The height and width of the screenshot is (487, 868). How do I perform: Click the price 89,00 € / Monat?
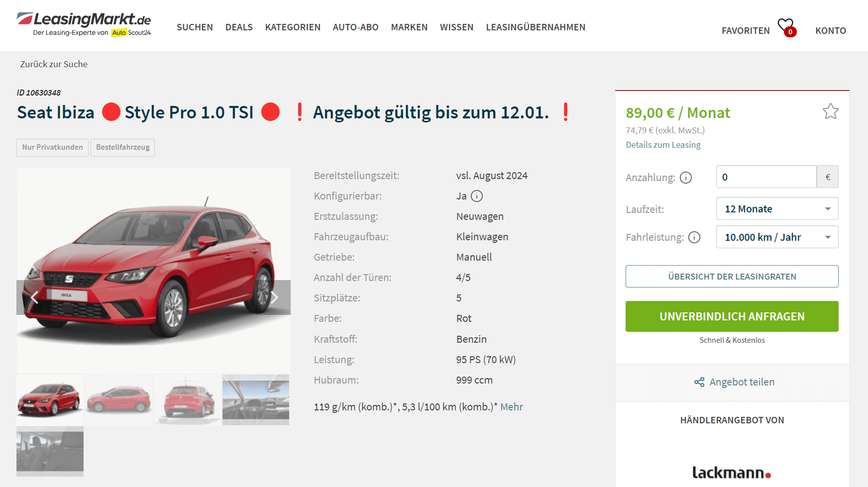(x=678, y=113)
